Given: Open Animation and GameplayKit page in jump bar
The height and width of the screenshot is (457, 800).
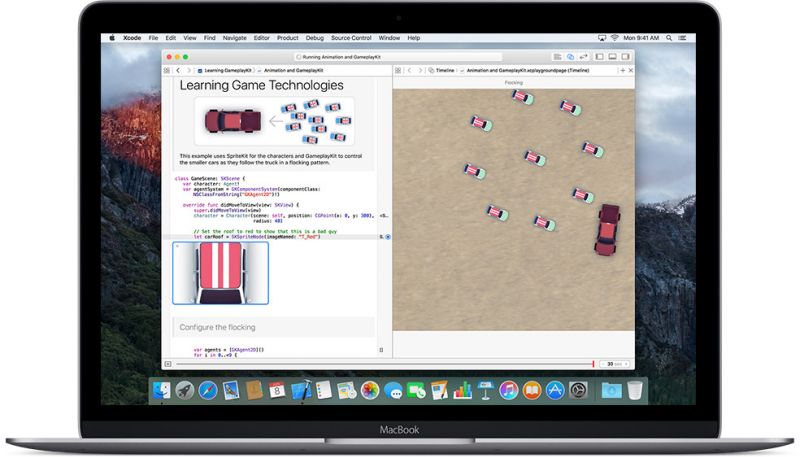Looking at the screenshot, I should (290, 70).
